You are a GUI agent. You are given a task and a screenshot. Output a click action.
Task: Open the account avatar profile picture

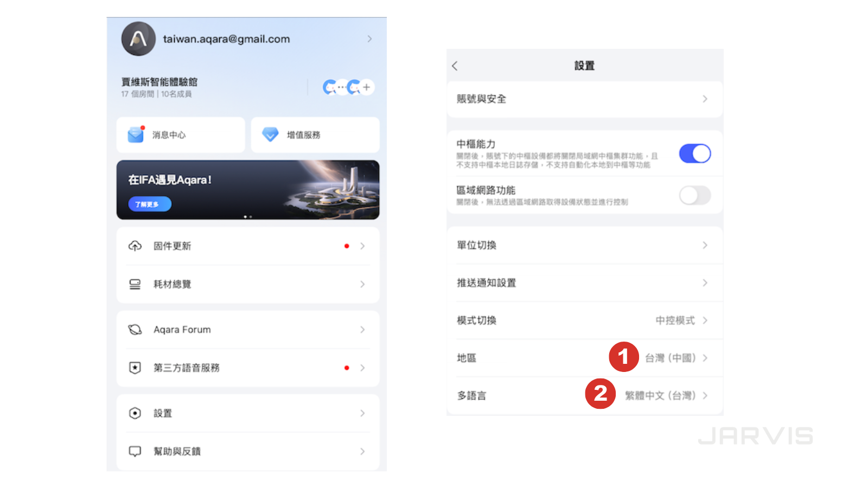click(138, 38)
